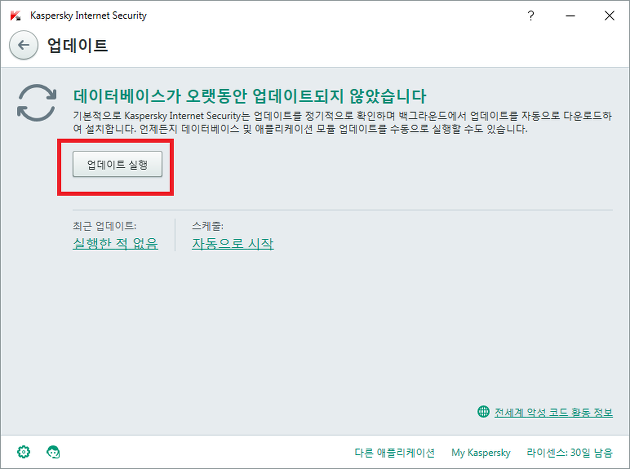
Task: Click the circular update arrows icon
Action: [x=37, y=103]
